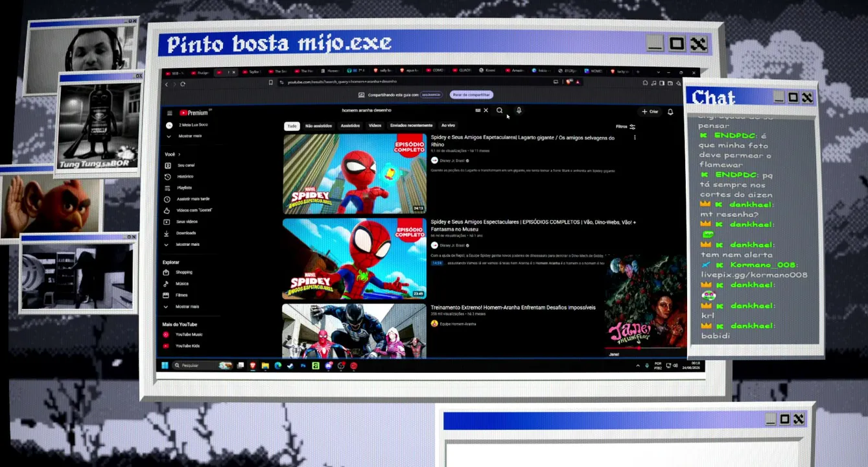Start voice search with the microphone
The height and width of the screenshot is (467, 868).
coord(519,110)
